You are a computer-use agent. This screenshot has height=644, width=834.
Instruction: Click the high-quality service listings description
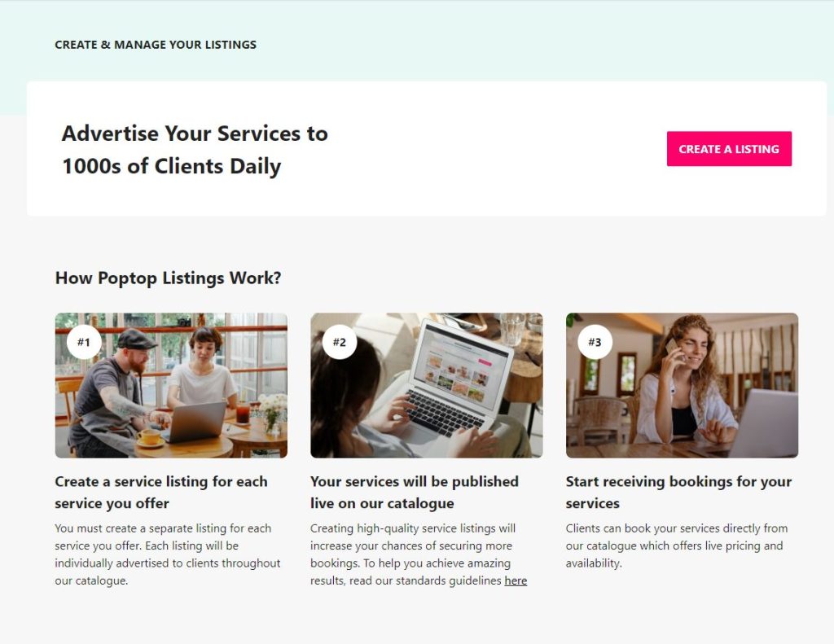click(x=419, y=554)
